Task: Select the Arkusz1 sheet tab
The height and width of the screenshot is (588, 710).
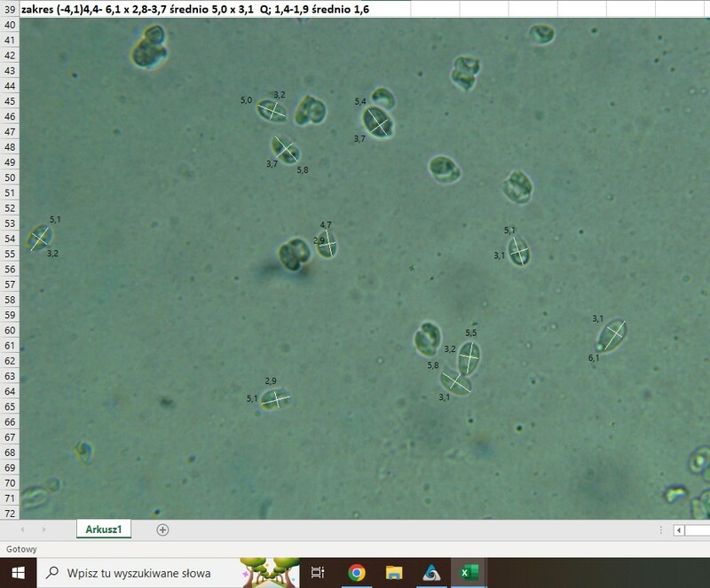Action: pos(104,529)
